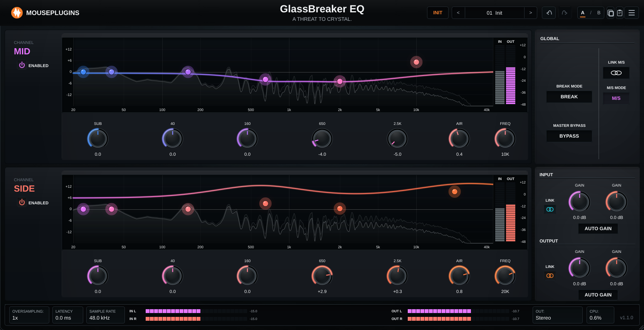
Task: Toggle the Output gain link icon
Action: pyautogui.click(x=550, y=276)
